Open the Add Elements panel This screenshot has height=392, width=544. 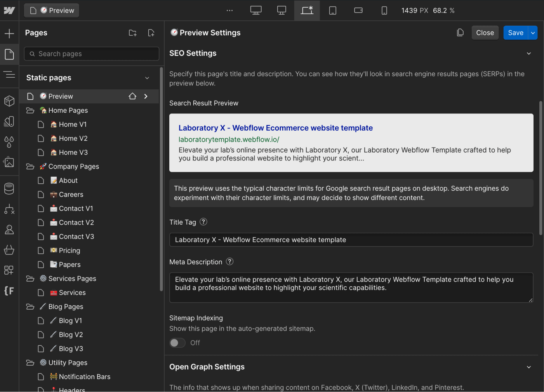tap(9, 33)
